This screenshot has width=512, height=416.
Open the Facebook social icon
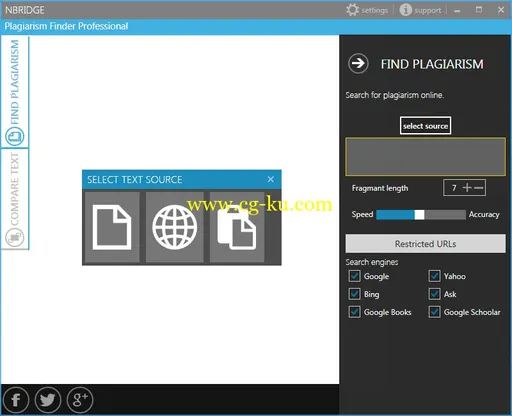(16, 400)
